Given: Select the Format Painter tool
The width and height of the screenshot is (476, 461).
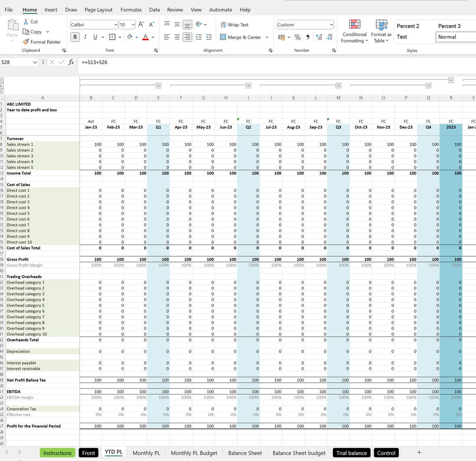Looking at the screenshot, I should 42,42.
